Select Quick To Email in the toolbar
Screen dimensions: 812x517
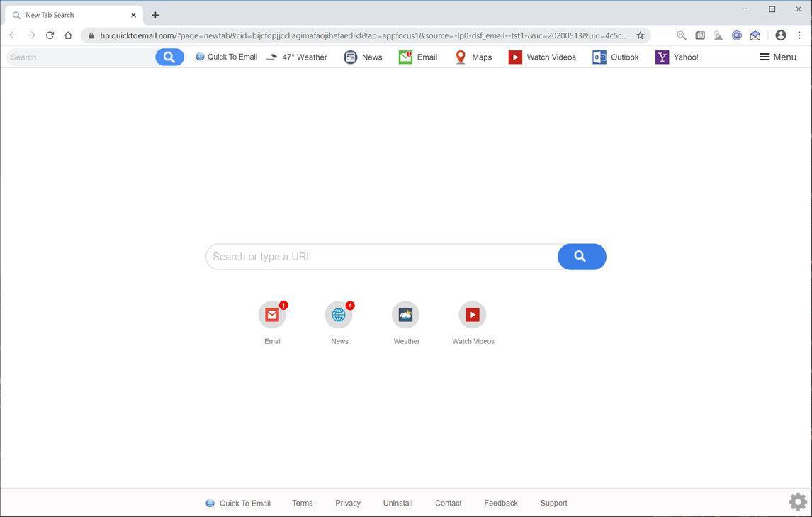pos(227,57)
